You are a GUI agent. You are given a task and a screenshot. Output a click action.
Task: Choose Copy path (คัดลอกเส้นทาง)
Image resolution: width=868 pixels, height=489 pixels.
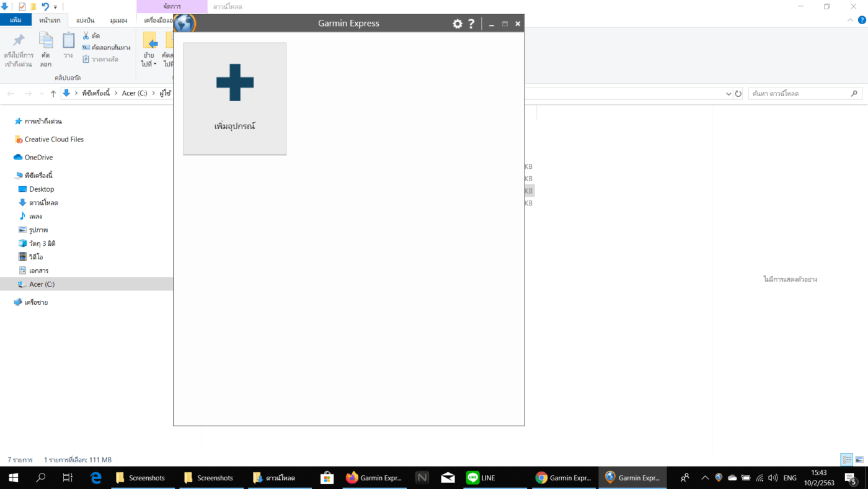[106, 48]
